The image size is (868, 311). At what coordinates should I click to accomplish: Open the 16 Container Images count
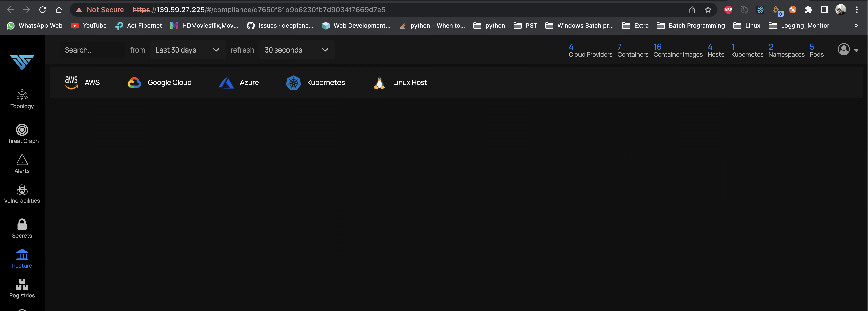click(x=678, y=50)
